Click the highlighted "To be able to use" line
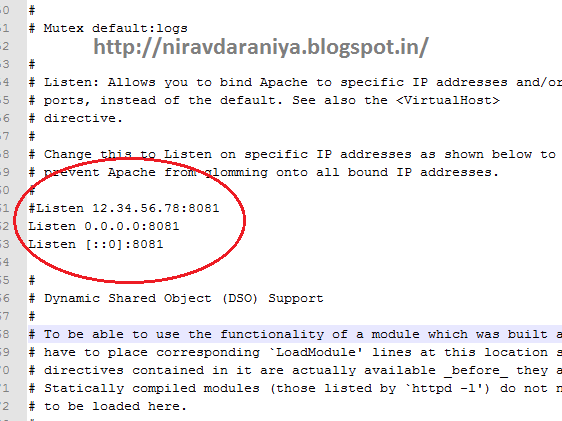The height and width of the screenshot is (421, 562). tap(295, 334)
